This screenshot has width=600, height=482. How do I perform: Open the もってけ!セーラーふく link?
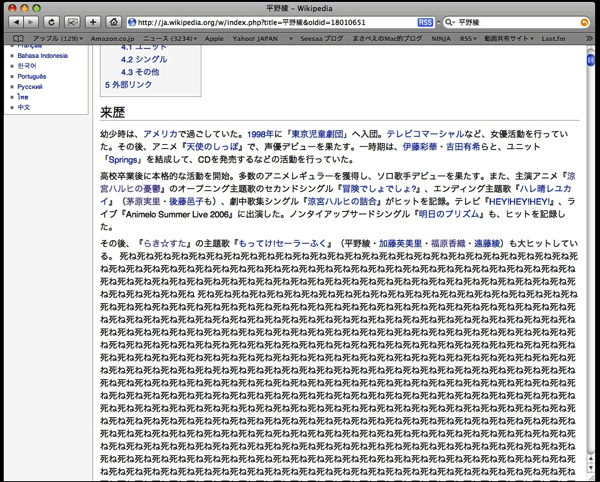pyautogui.click(x=282, y=244)
